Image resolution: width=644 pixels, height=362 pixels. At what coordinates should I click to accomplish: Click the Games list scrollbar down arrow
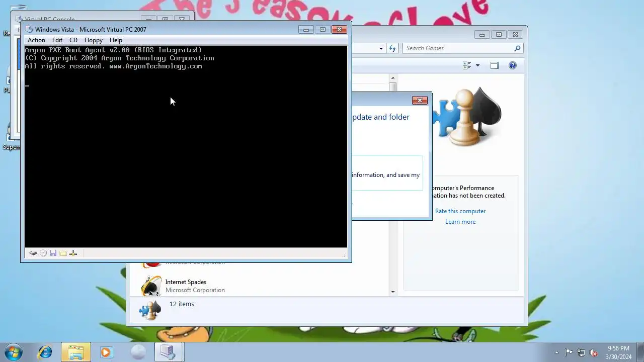click(393, 292)
